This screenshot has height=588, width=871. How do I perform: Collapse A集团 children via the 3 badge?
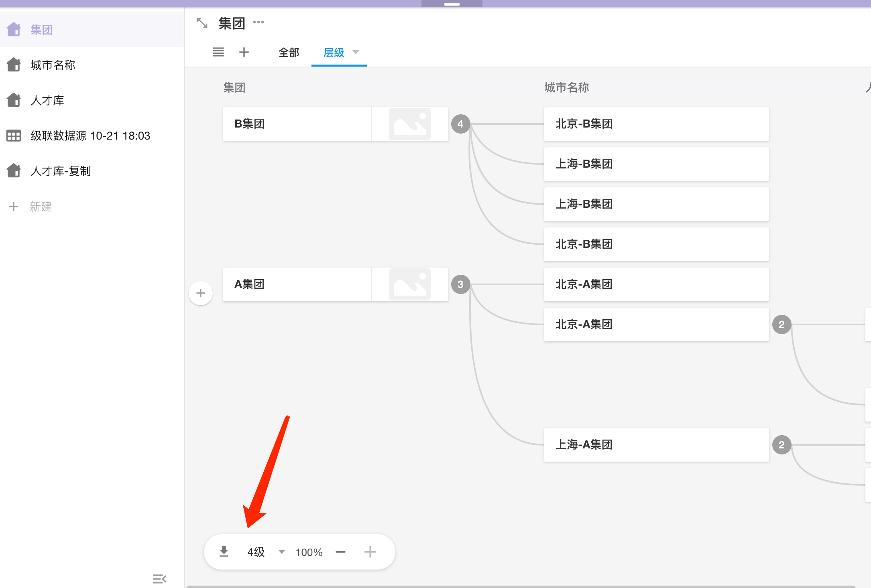click(460, 284)
